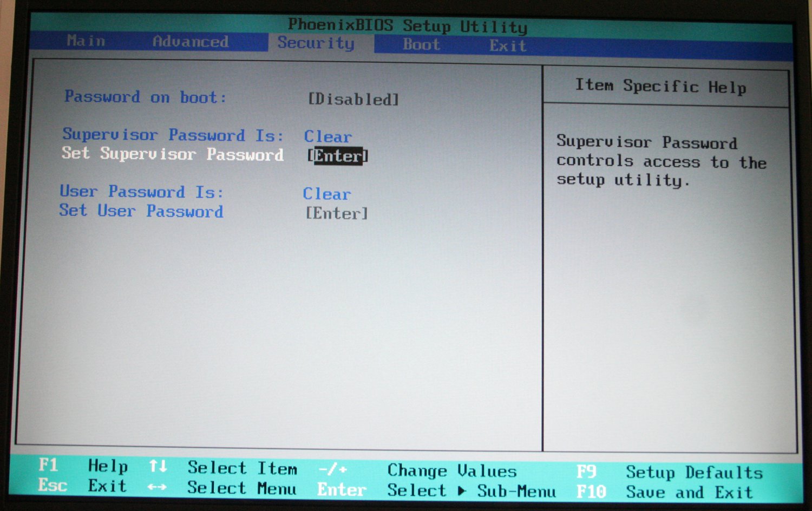
Task: Open the Main menu tab
Action: coord(86,41)
